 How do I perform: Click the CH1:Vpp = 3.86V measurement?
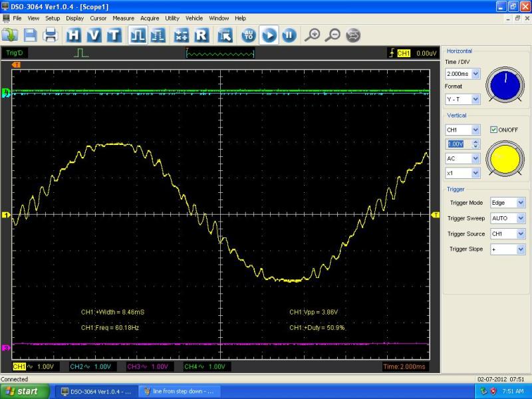(313, 312)
